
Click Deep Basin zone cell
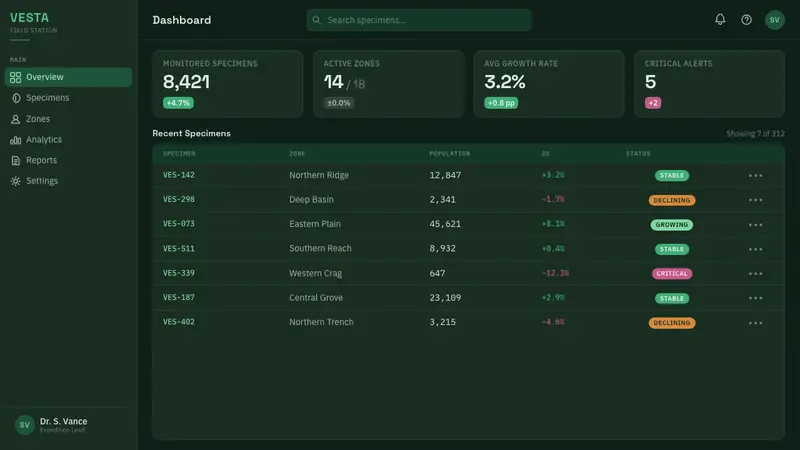coord(311,199)
